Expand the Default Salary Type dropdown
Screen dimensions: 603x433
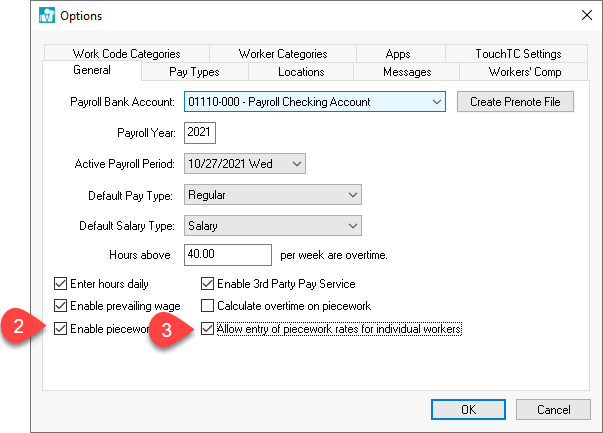pos(350,225)
